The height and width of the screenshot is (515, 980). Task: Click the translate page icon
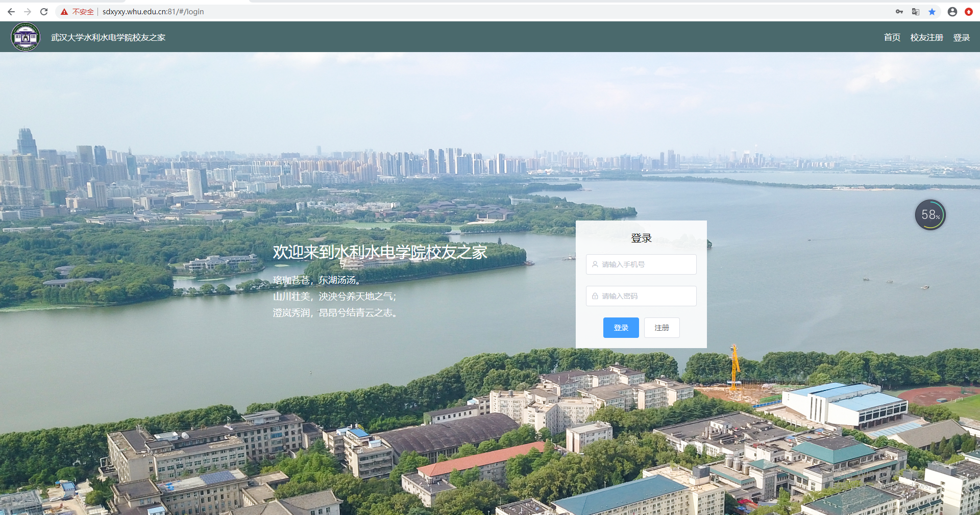point(916,12)
